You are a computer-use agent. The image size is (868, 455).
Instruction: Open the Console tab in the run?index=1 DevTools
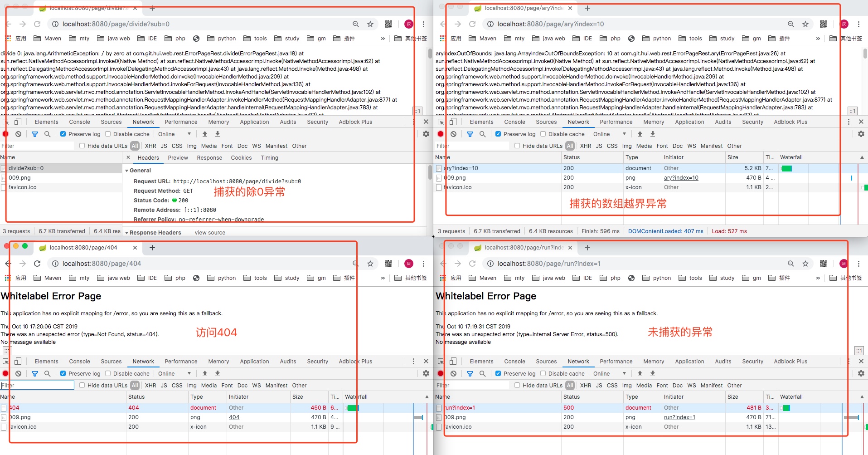point(514,361)
